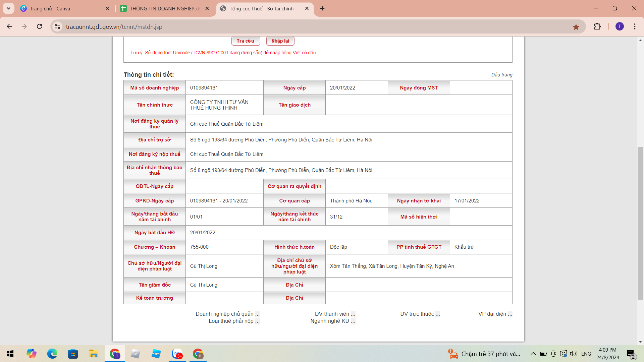This screenshot has height=362, width=644.
Task: Click the Xóm Tân Thắng address value
Action: tap(392, 266)
